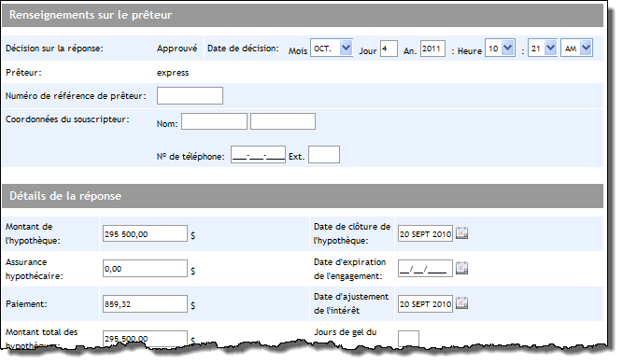This screenshot has height=364, width=623.
Task: Select the Assurance hypothécaire field showing 0,00
Action: pyautogui.click(x=145, y=269)
